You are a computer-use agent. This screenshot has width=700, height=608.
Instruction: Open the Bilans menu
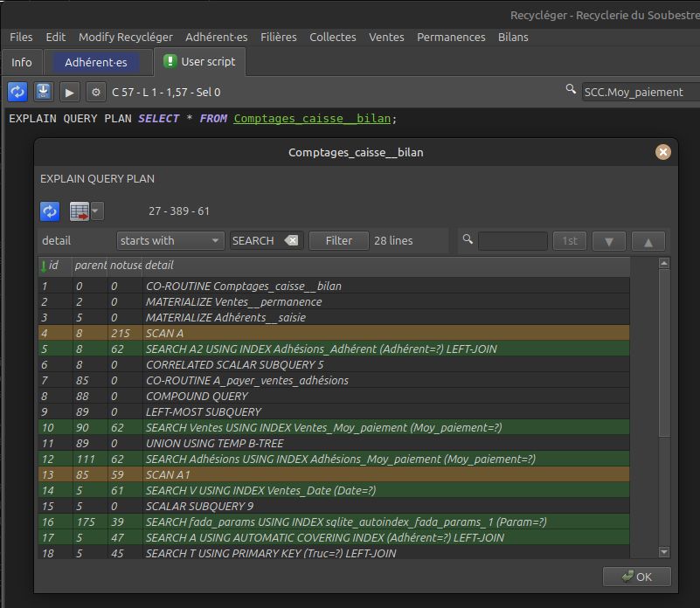(x=513, y=37)
